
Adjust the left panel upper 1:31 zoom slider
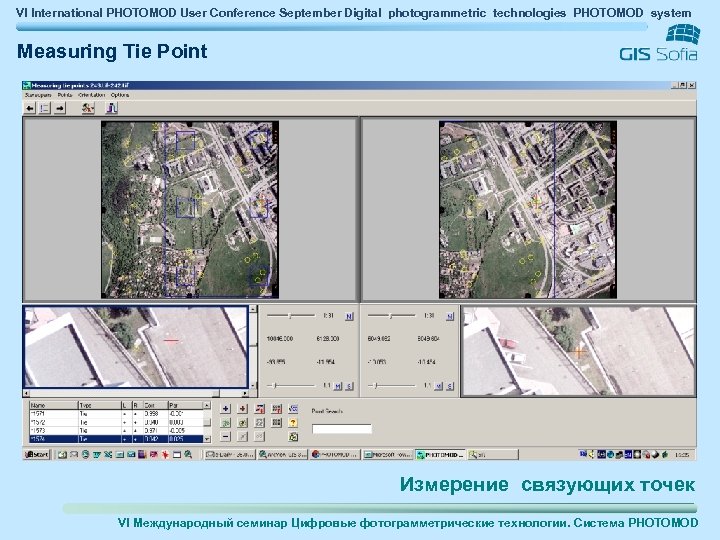tap(291, 316)
